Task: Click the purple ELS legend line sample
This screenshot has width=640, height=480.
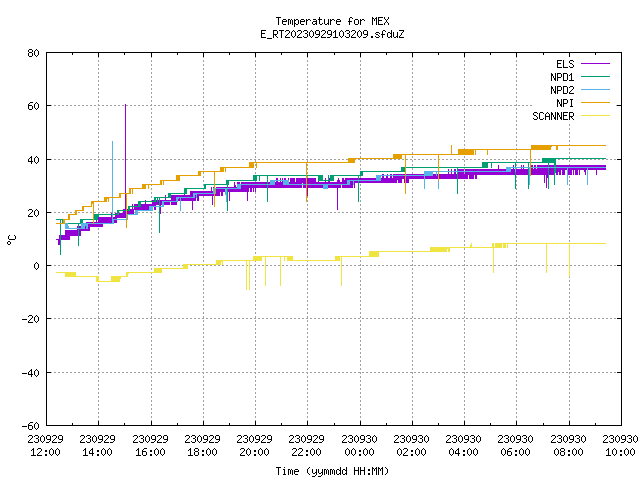Action: [x=596, y=64]
